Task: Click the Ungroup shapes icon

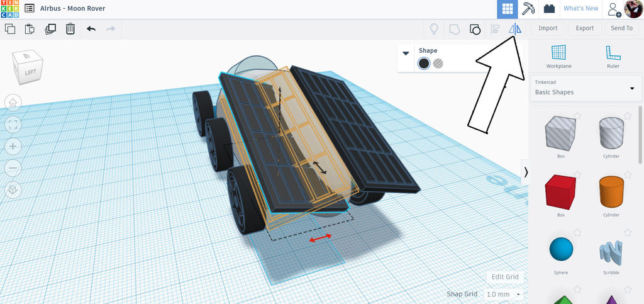Action: [x=474, y=29]
